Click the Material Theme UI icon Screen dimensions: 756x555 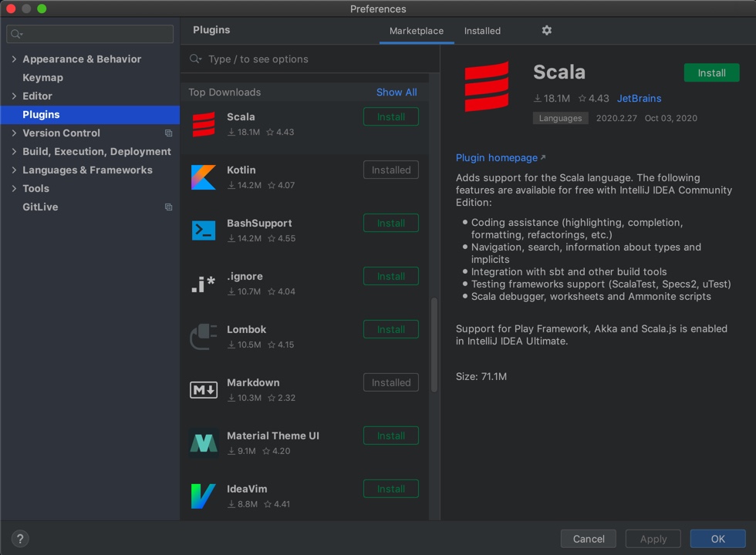pyautogui.click(x=204, y=442)
